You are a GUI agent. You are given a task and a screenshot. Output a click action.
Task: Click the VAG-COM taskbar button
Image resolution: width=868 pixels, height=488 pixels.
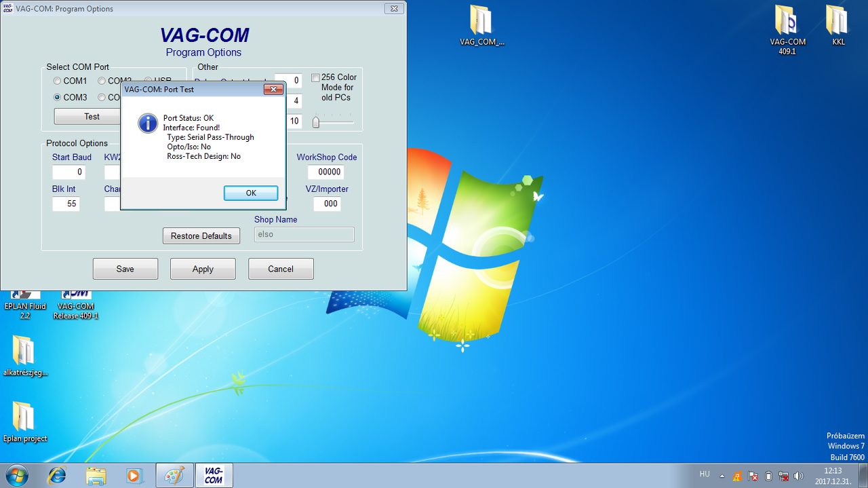click(214, 476)
